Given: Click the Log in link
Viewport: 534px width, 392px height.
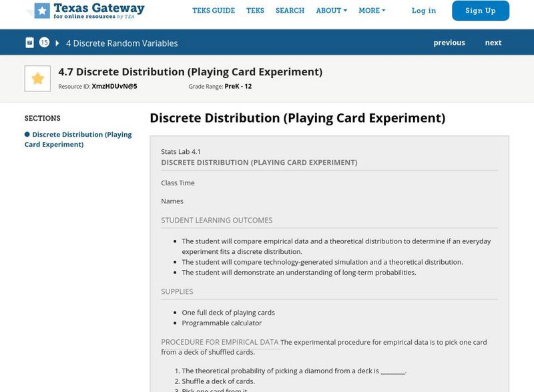Looking at the screenshot, I should coord(424,11).
